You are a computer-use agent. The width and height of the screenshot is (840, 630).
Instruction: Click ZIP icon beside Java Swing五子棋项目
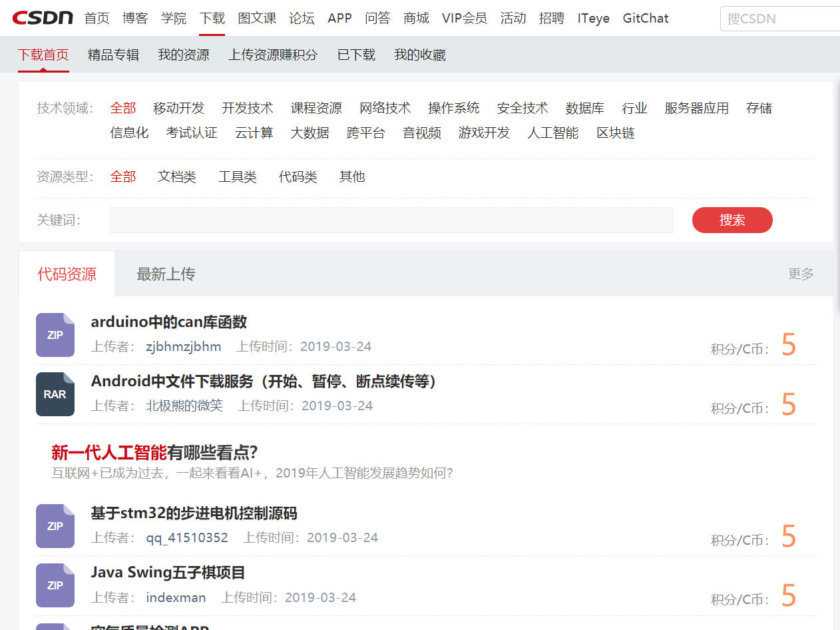(x=55, y=585)
